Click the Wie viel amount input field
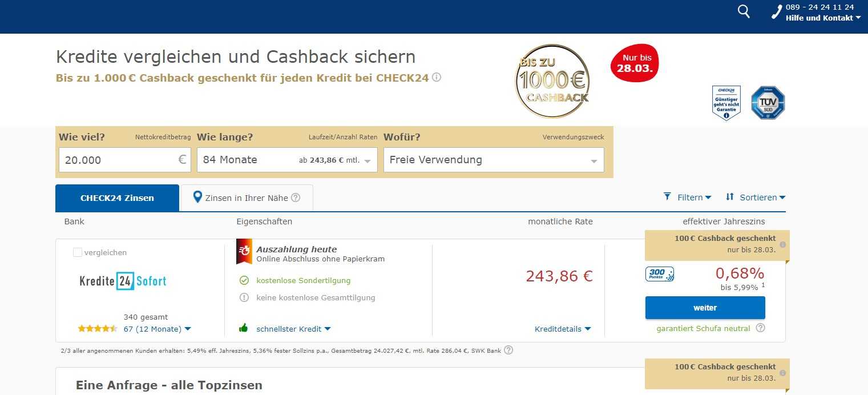The width and height of the screenshot is (868, 395). [125, 160]
